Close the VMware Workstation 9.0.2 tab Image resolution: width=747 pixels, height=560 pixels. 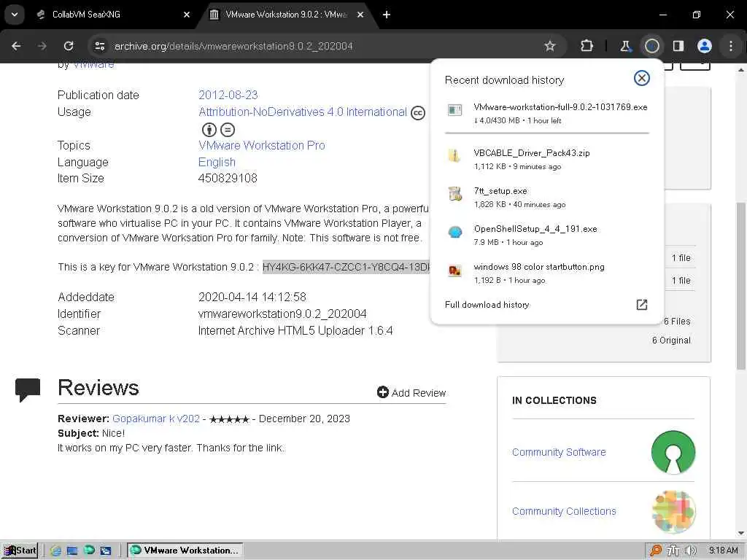coord(360,15)
